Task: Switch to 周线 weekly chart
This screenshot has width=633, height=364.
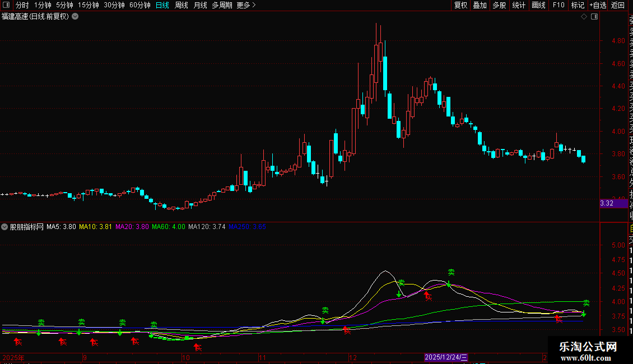Action: point(181,5)
